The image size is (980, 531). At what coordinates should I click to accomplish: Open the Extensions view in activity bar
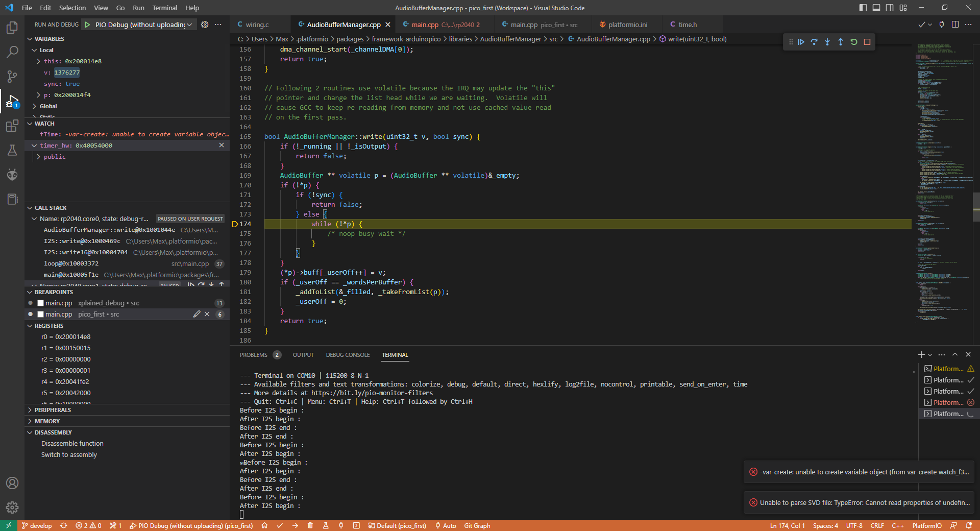pyautogui.click(x=12, y=126)
